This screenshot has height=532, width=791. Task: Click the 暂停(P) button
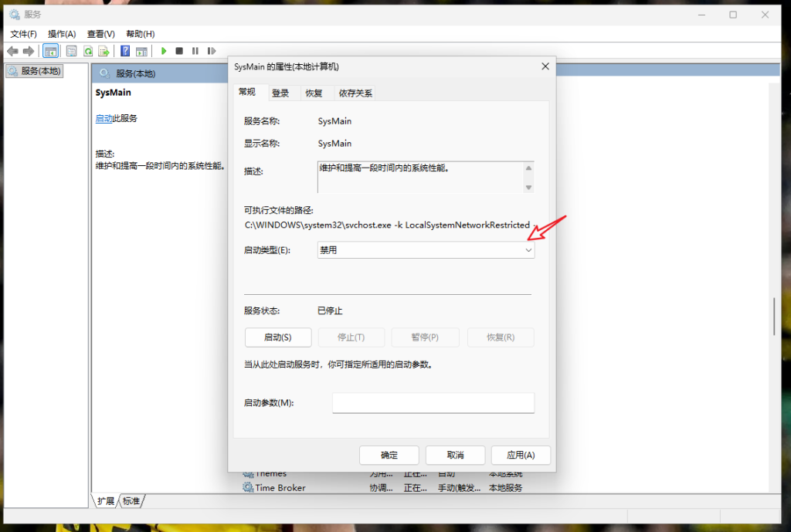425,337
